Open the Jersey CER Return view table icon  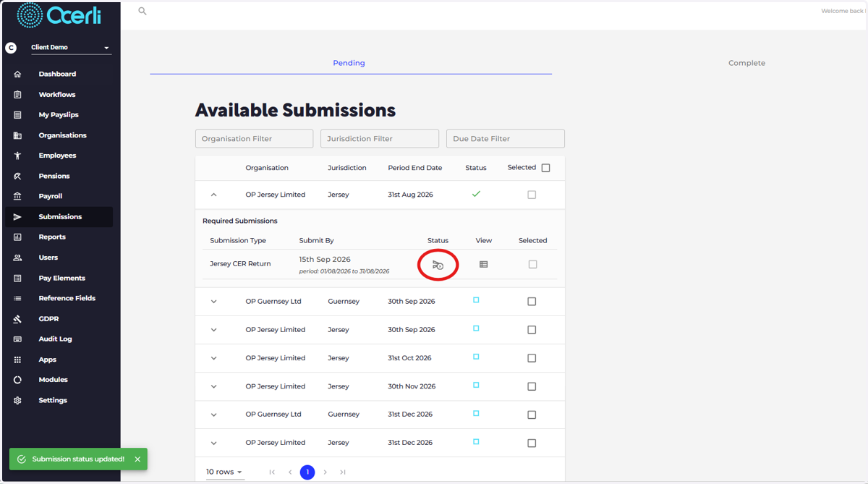coord(484,264)
